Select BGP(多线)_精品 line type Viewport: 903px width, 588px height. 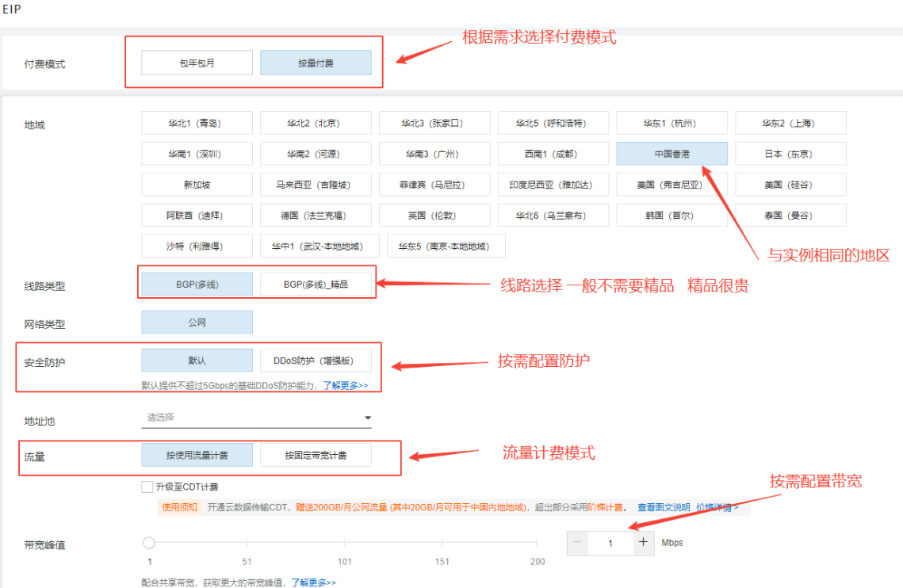pyautogui.click(x=316, y=284)
